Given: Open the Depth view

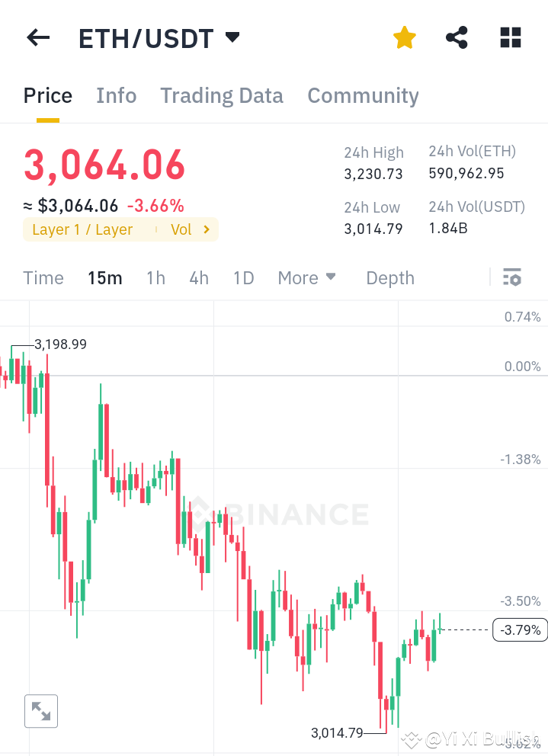Looking at the screenshot, I should point(389,277).
